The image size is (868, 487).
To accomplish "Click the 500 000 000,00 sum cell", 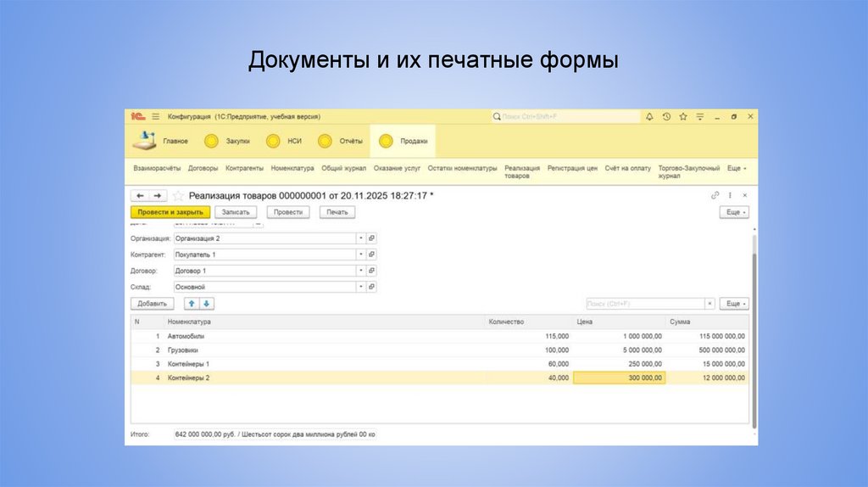I will click(708, 350).
